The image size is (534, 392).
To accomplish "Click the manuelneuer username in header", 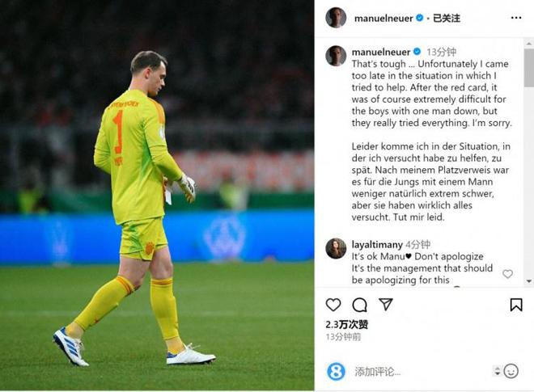I will point(384,18).
